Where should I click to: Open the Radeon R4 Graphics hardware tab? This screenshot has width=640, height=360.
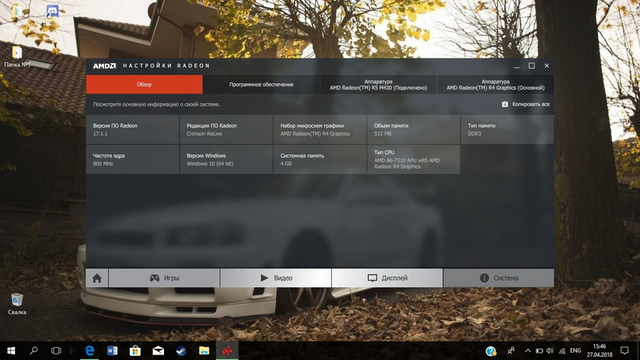pyautogui.click(x=496, y=84)
